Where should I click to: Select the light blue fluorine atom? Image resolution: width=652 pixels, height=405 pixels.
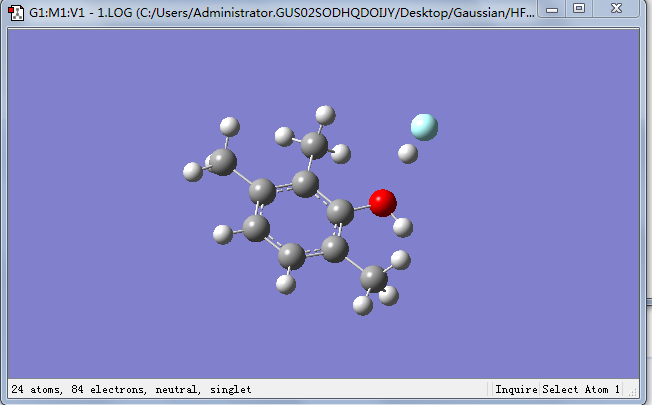point(424,127)
